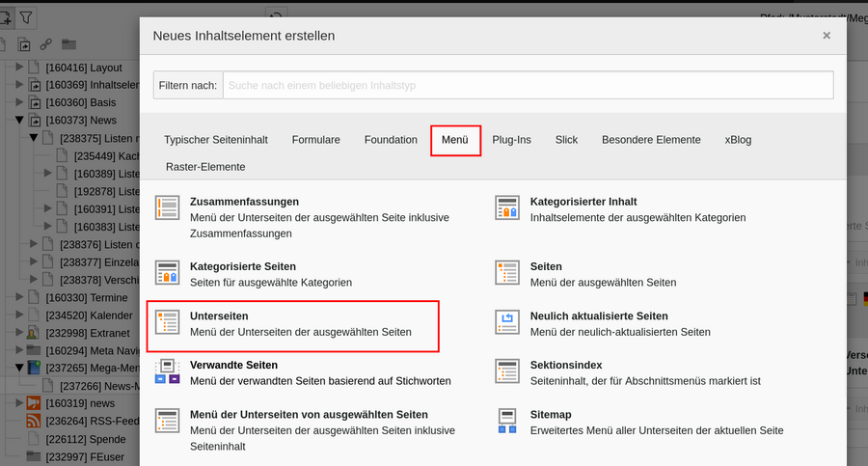Screen dimensions: 868x466
Task: Click the Zusammenfassungen title link
Action: point(244,202)
